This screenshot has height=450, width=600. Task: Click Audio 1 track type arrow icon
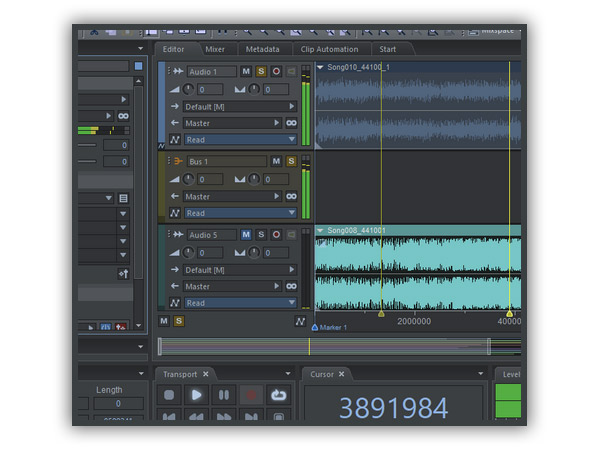coord(178,71)
